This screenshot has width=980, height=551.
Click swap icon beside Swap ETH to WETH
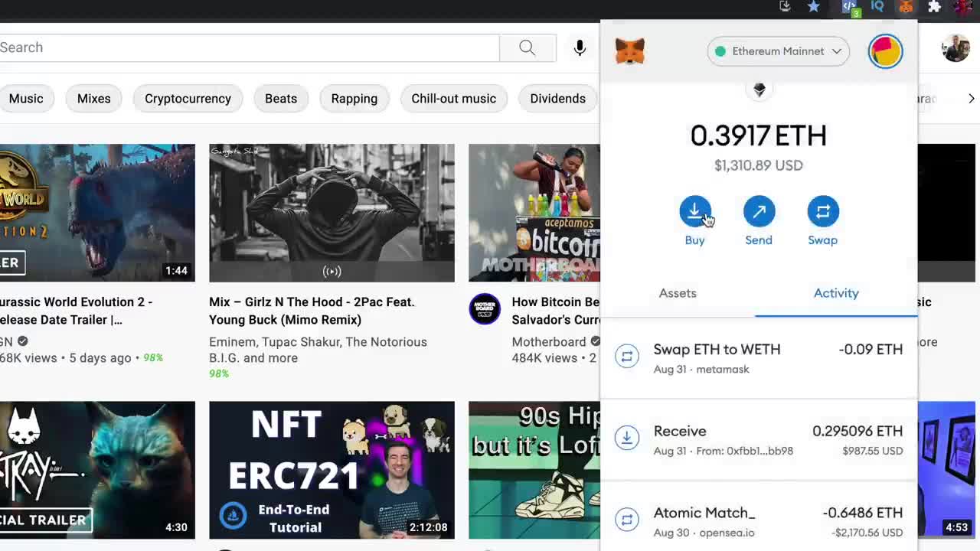pos(626,356)
